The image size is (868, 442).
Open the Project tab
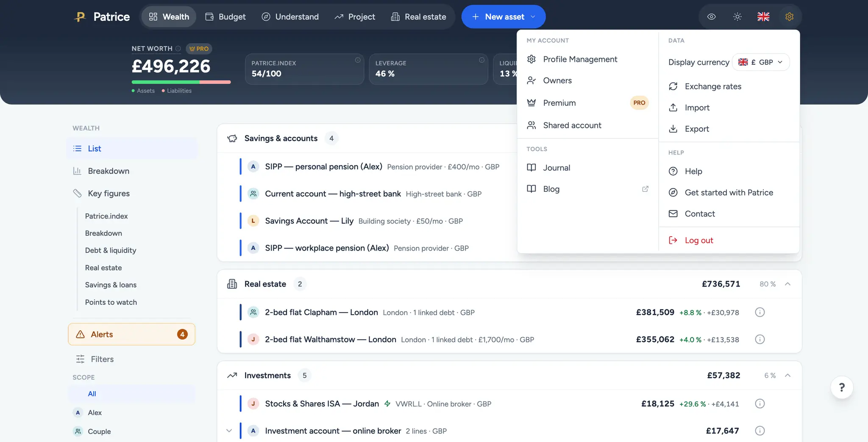click(355, 17)
